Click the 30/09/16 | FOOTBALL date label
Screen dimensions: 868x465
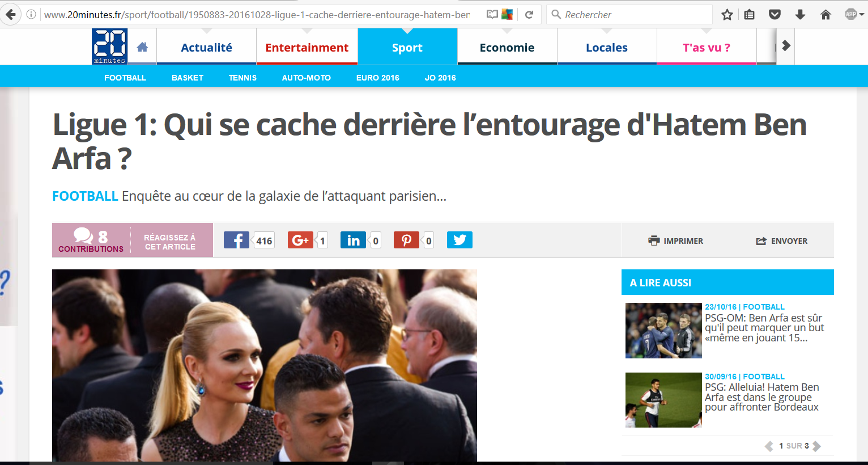tap(744, 377)
